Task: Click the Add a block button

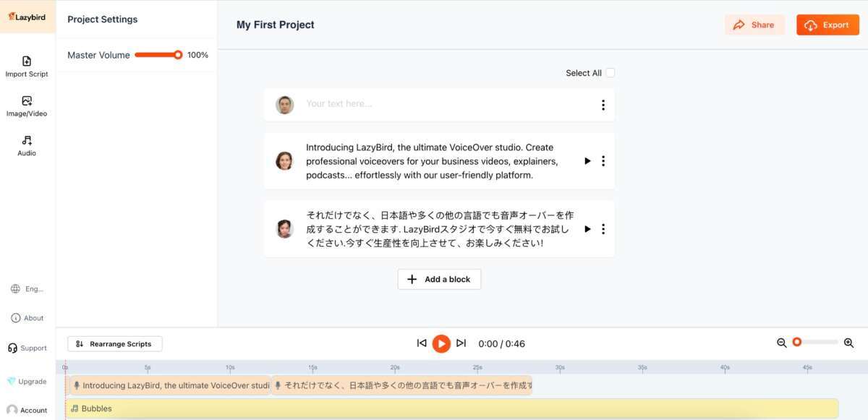Action: pos(439,280)
